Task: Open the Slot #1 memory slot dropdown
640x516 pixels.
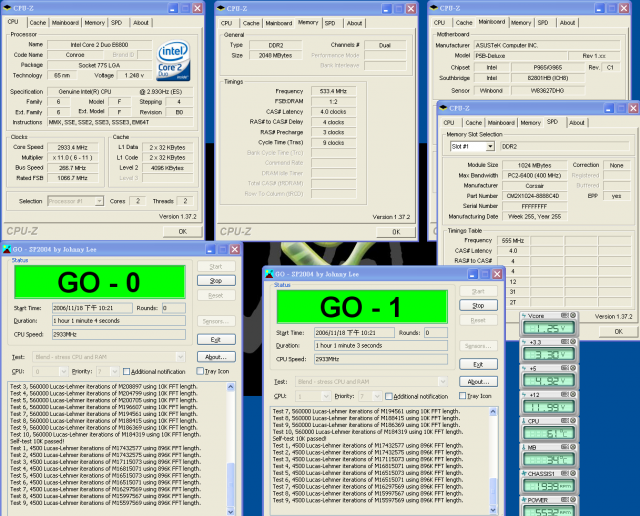Action: (x=490, y=146)
